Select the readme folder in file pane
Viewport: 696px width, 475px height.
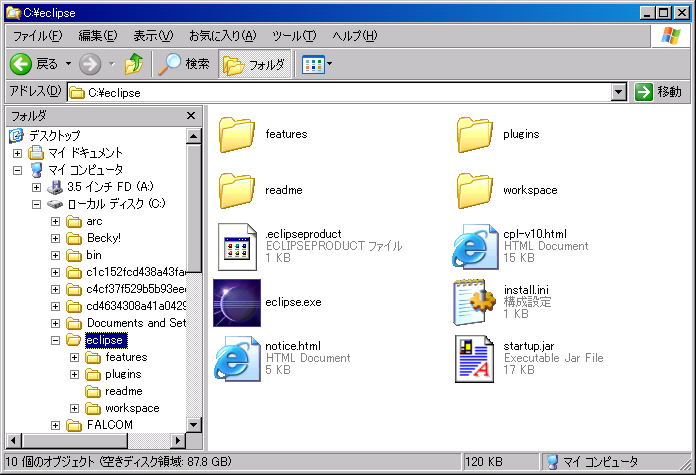click(237, 190)
